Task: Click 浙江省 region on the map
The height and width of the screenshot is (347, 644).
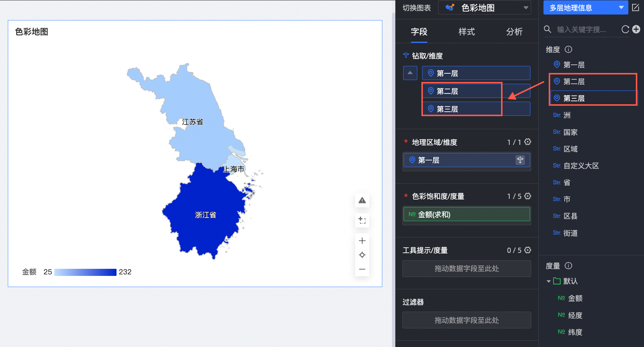Action: click(205, 215)
